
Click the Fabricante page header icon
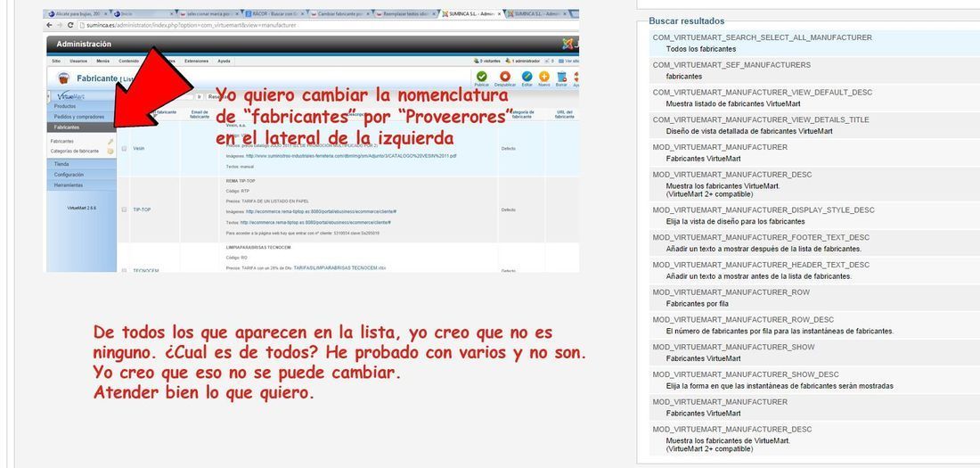click(x=64, y=78)
